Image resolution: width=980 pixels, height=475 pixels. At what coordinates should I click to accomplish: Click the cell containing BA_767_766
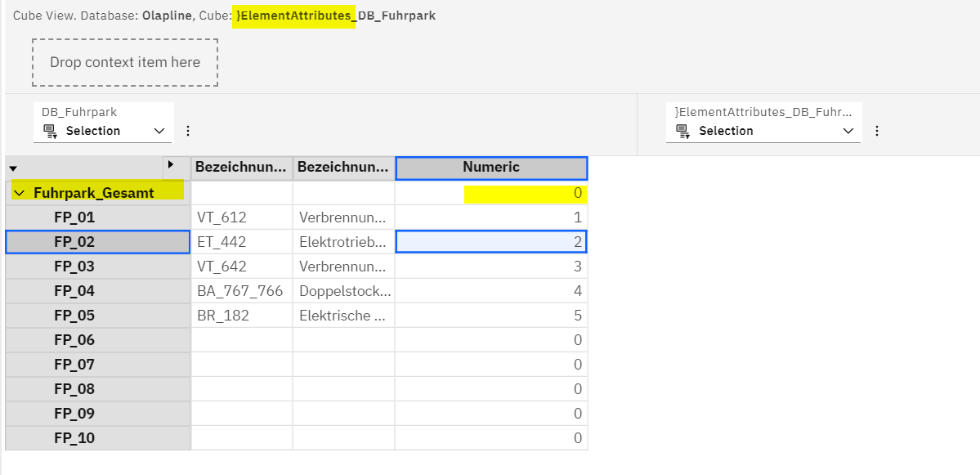tap(241, 291)
